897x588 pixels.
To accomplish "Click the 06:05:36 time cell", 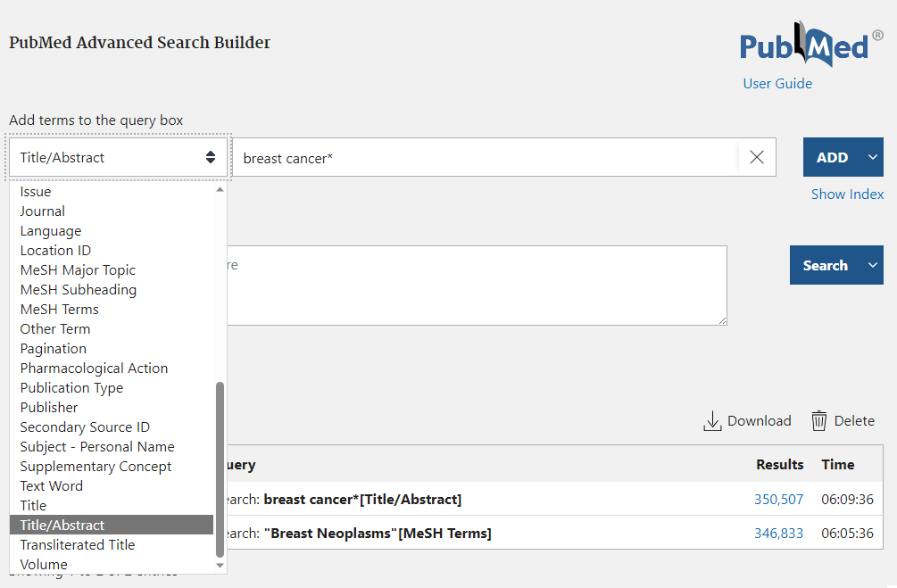I will [847, 533].
